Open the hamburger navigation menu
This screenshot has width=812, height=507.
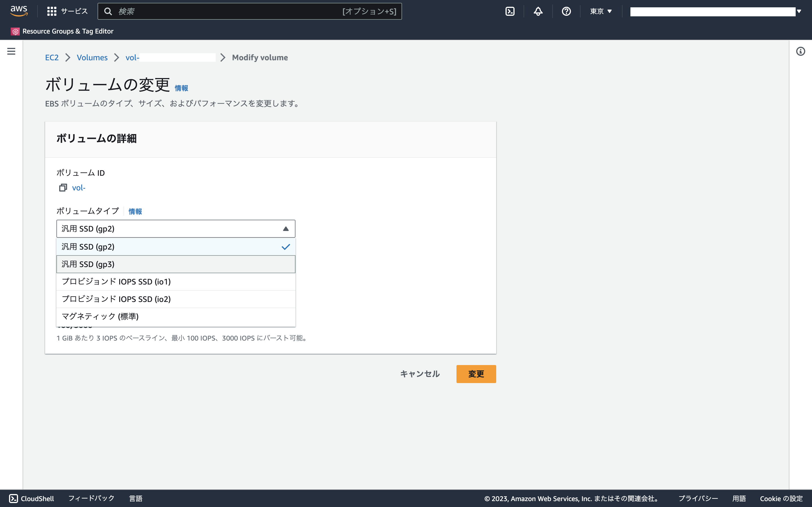[x=11, y=51]
